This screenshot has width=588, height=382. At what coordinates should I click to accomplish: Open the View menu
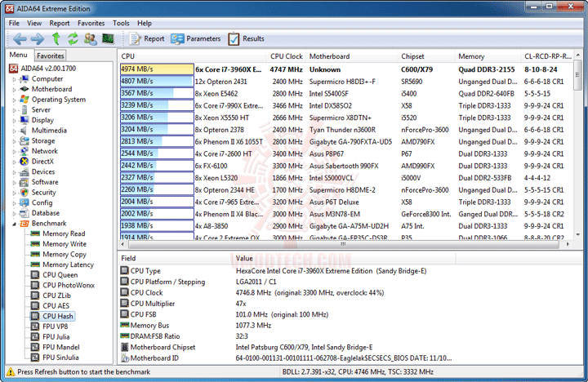(x=34, y=23)
